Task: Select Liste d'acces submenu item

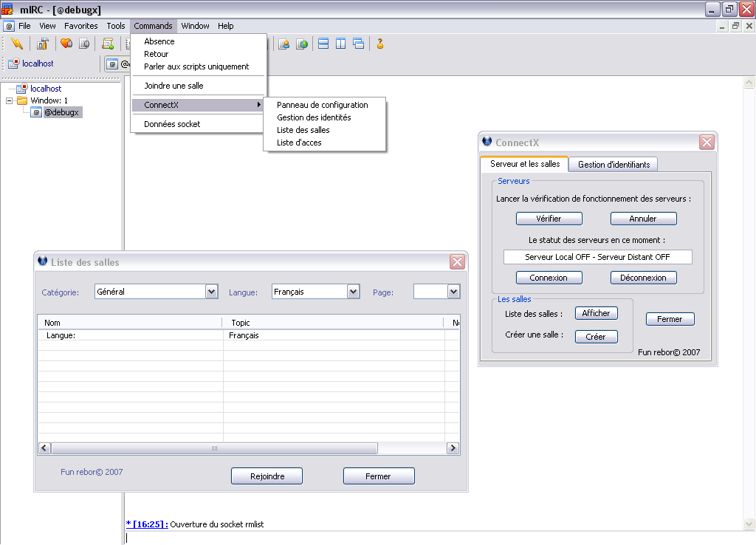Action: pos(325,143)
